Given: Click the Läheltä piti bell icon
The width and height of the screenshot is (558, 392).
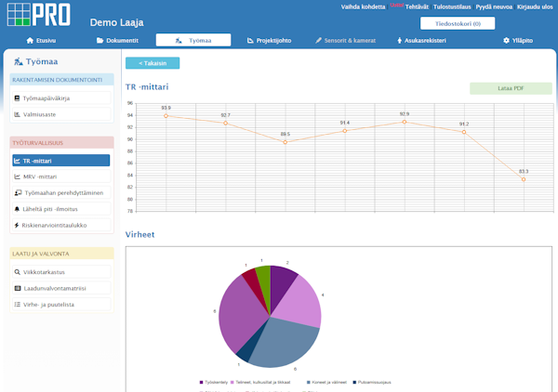Looking at the screenshot, I should (18, 209).
